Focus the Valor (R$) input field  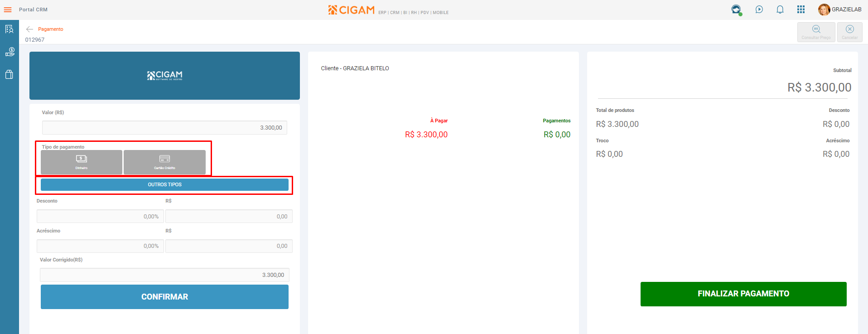point(164,128)
